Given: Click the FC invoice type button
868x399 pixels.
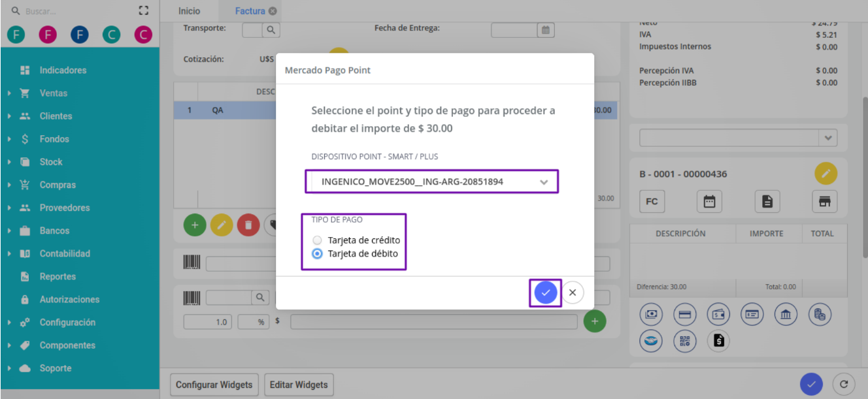Looking at the screenshot, I should tap(652, 202).
